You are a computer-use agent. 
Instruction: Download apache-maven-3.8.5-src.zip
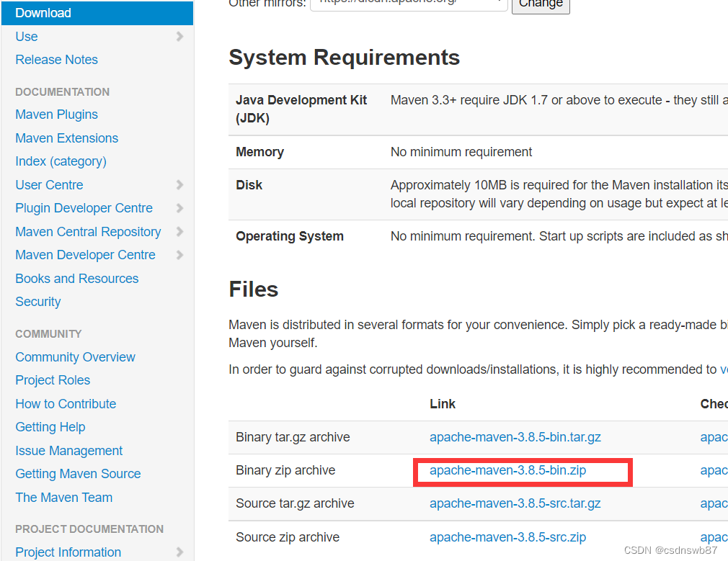(508, 537)
